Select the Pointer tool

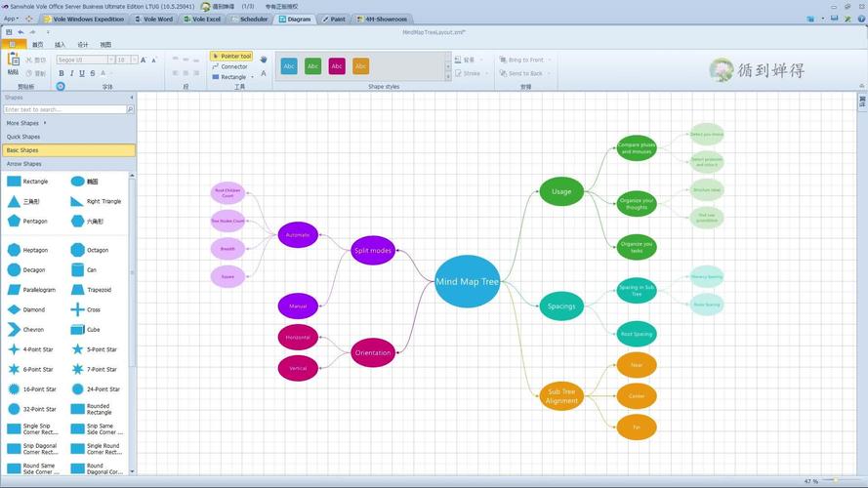tap(231, 56)
